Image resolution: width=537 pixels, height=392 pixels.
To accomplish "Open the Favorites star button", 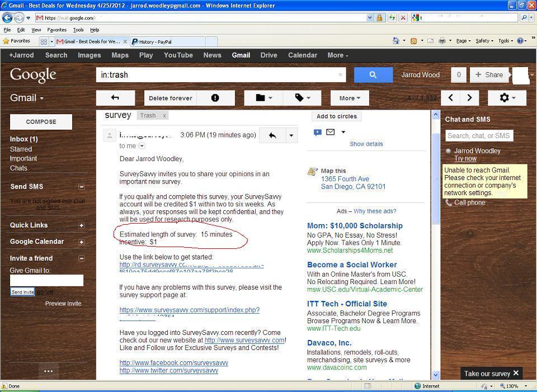I will [16, 41].
